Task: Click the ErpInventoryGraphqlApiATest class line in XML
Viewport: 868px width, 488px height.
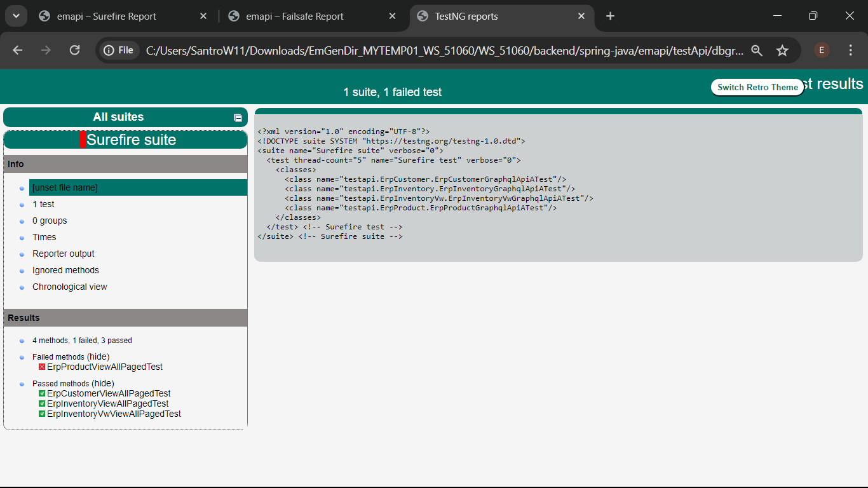Action: click(x=430, y=189)
